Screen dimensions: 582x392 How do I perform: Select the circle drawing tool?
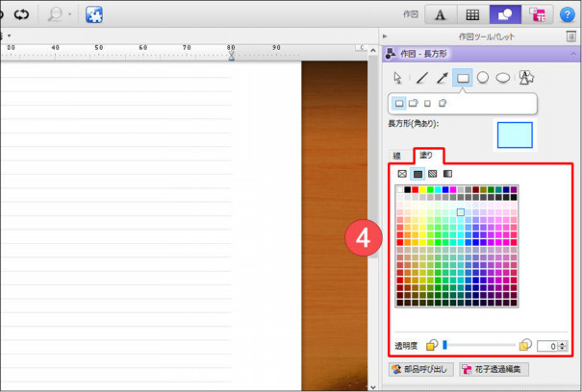pos(483,78)
